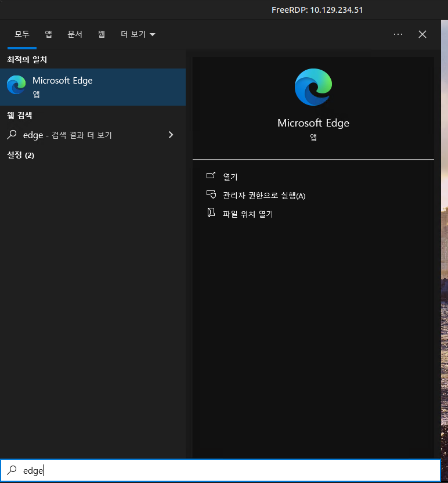Switch to the 문서 (Documents) tab
This screenshot has height=483, width=448.
pos(75,34)
